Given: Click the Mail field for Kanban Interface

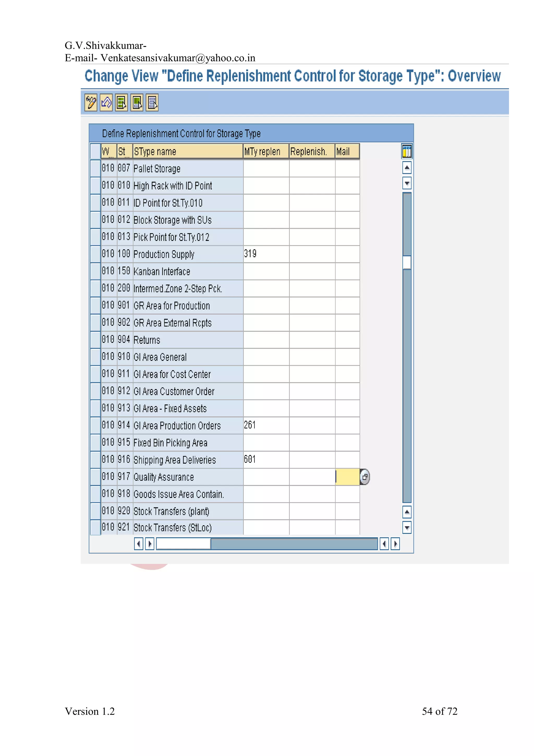Looking at the screenshot, I should coord(348,271).
